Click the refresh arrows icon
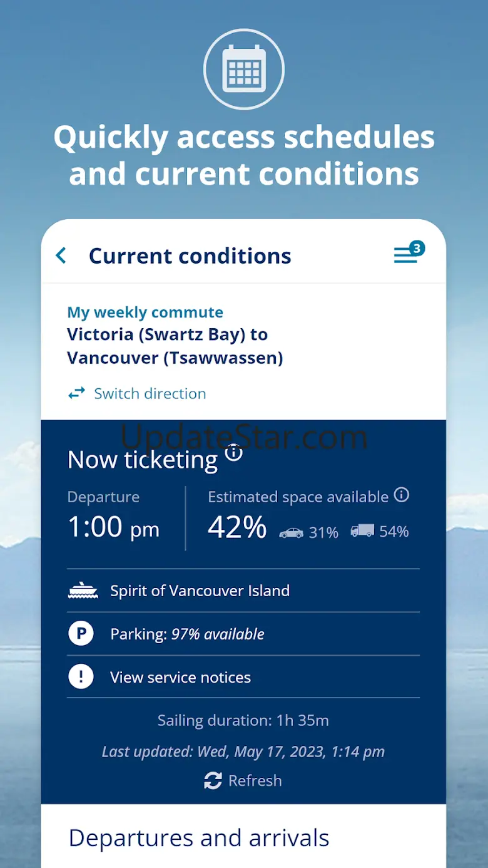This screenshot has width=488, height=868. pyautogui.click(x=213, y=781)
